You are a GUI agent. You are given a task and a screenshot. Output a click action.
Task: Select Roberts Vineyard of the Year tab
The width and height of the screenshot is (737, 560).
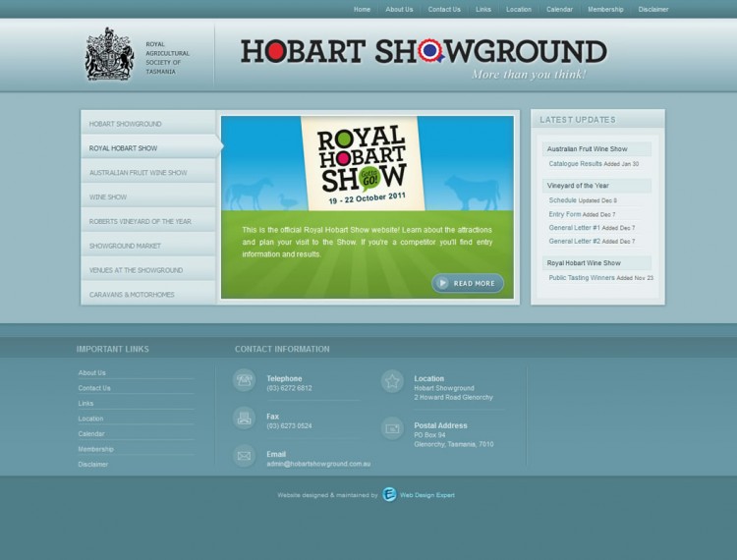point(148,221)
